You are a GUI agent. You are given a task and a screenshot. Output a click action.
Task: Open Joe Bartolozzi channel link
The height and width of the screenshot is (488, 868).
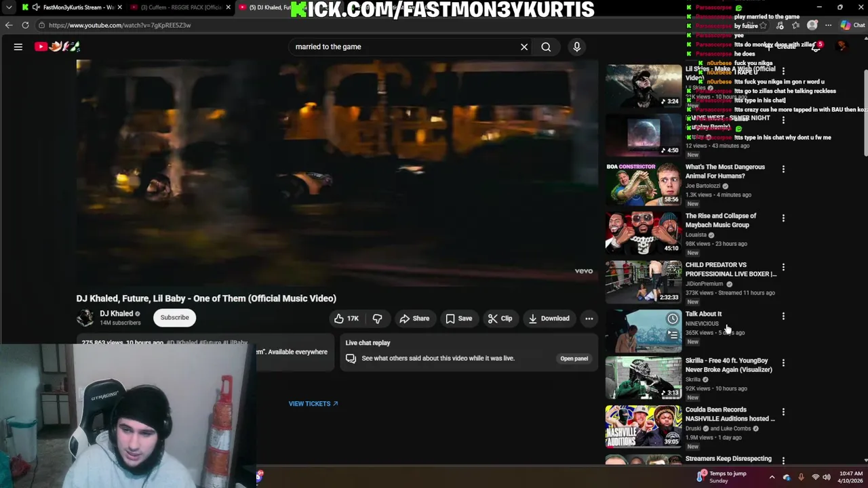[x=703, y=186]
